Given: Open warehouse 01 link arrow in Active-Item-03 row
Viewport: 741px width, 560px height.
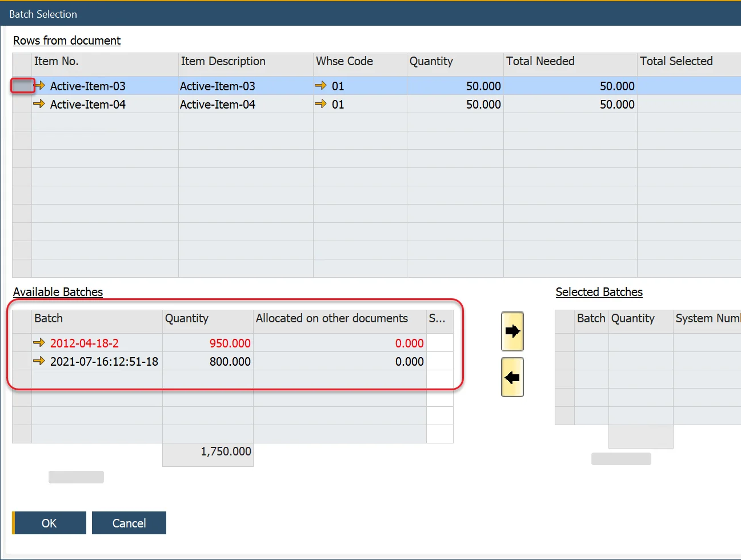Looking at the screenshot, I should point(321,86).
